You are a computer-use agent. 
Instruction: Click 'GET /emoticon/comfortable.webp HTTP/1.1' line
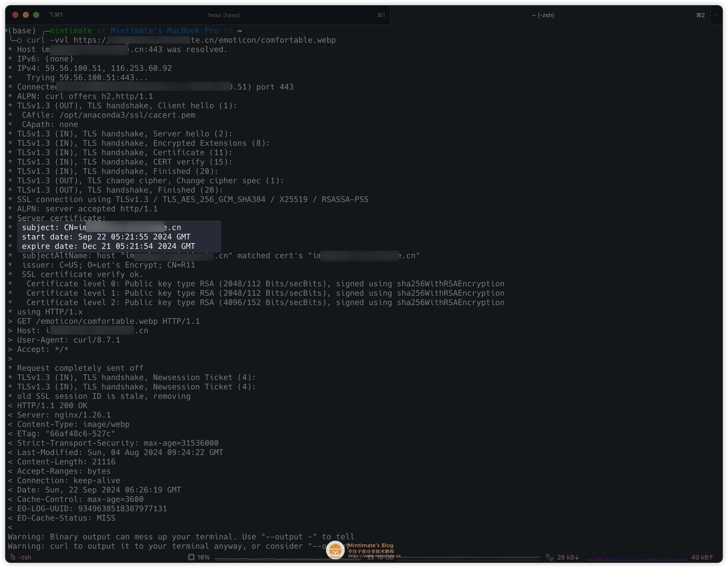tap(104, 321)
